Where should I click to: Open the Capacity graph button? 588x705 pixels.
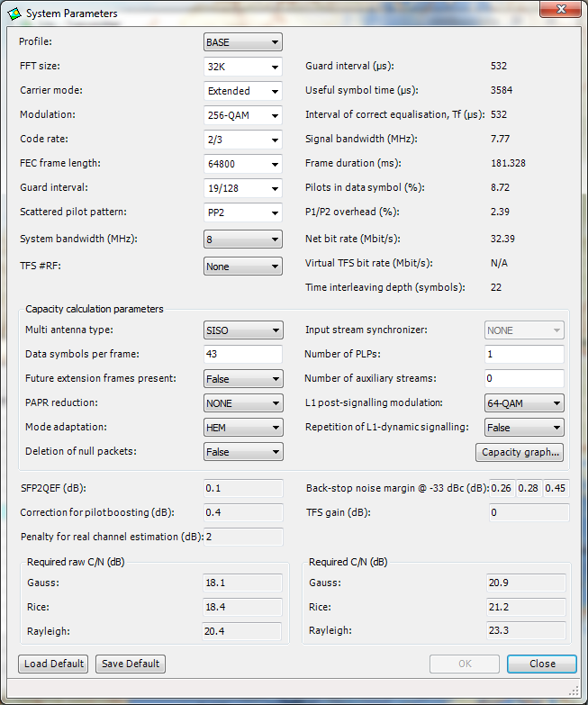point(520,452)
